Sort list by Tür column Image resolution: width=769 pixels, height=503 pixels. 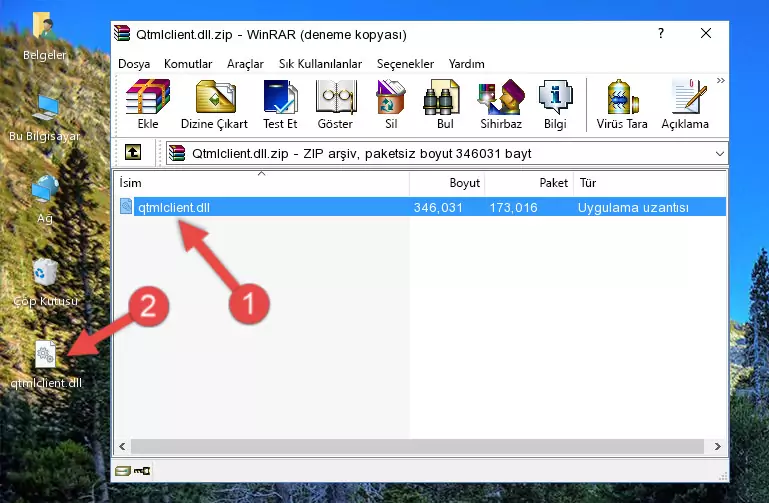click(x=649, y=182)
